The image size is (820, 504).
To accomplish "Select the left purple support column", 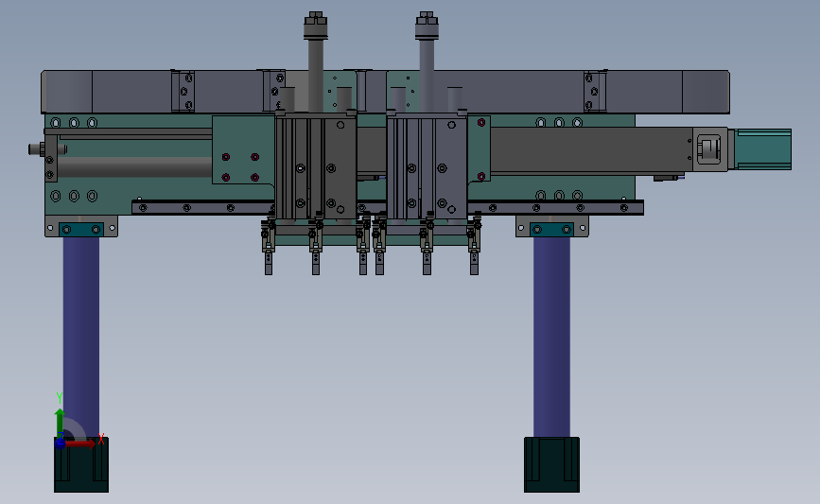I will coord(81,338).
